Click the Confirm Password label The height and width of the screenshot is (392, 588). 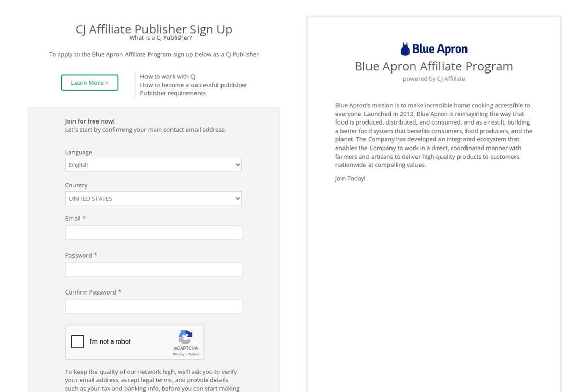click(x=91, y=292)
